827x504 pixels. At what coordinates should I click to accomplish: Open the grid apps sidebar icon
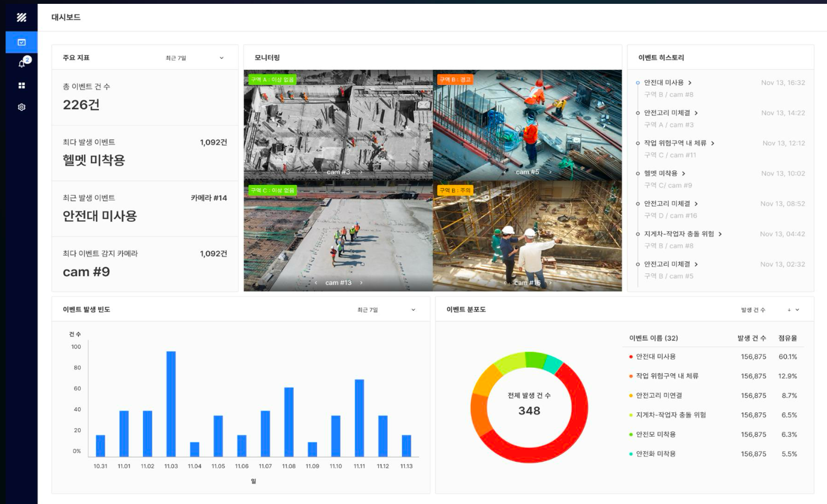click(21, 86)
